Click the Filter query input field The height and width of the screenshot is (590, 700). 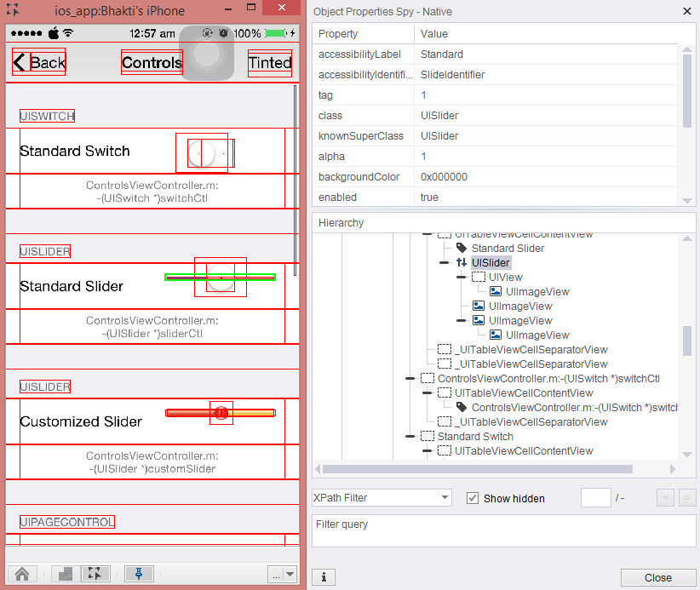(503, 530)
